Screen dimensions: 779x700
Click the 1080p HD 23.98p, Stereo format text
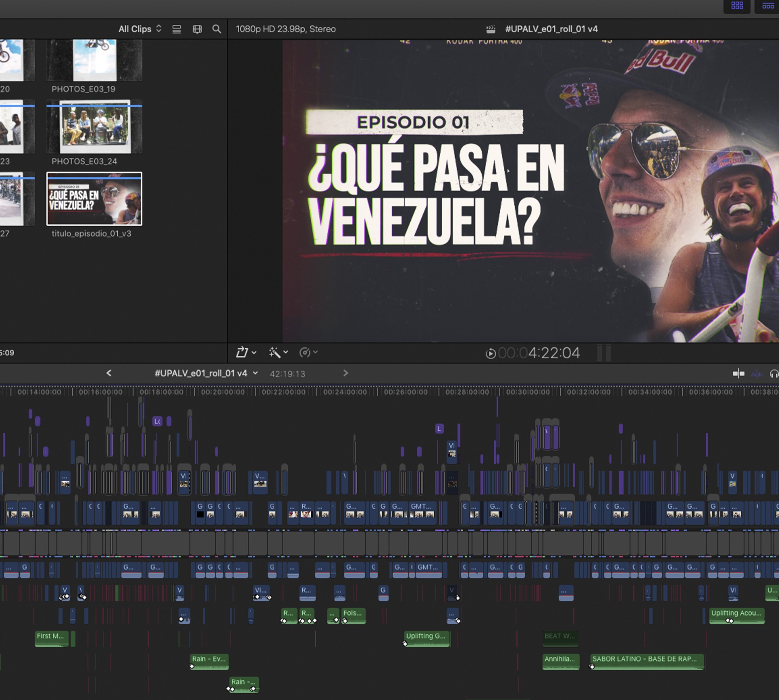[x=286, y=29]
